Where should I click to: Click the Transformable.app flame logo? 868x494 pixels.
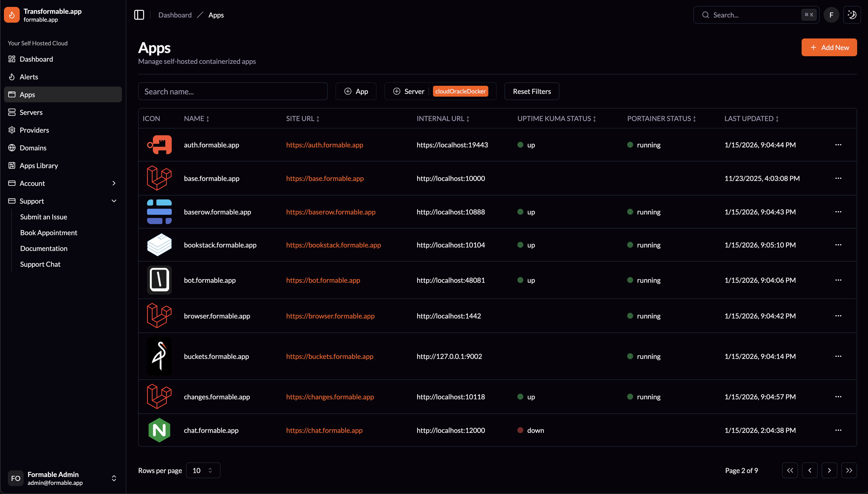[12, 15]
